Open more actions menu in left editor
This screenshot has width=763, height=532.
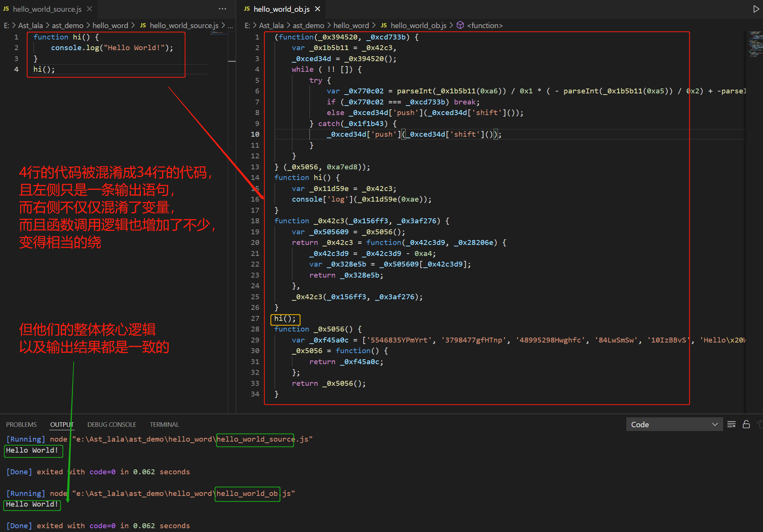pyautogui.click(x=222, y=9)
